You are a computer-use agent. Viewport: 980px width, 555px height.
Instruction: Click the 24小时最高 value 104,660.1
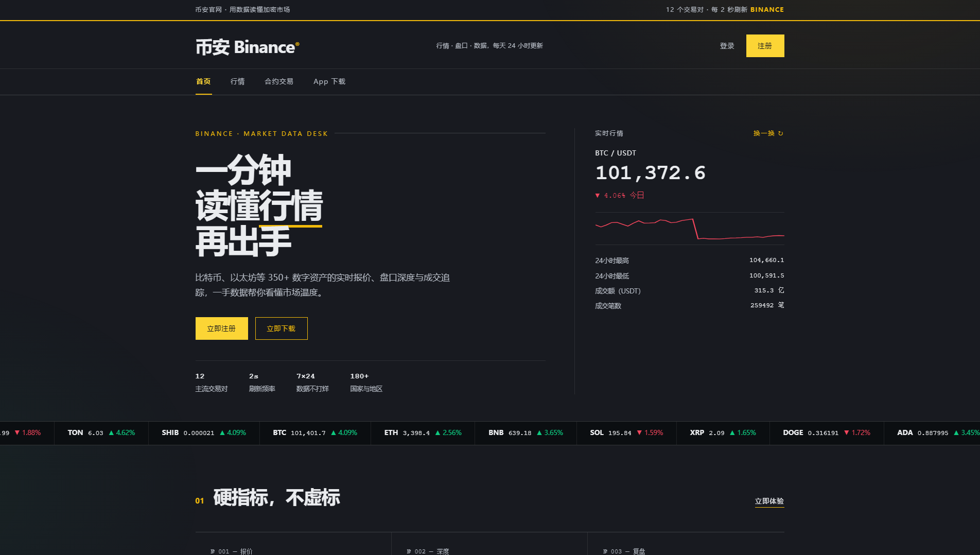[x=766, y=261]
